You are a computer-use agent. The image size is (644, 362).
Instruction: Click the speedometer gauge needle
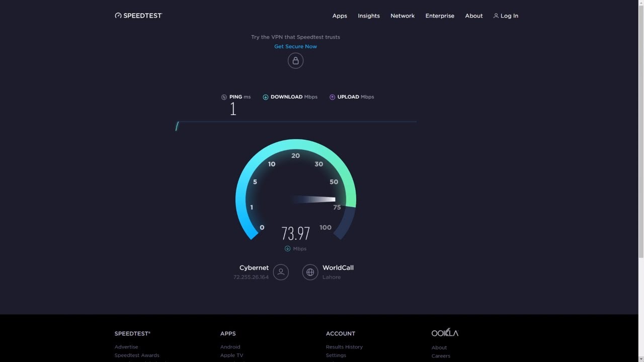coord(313,200)
